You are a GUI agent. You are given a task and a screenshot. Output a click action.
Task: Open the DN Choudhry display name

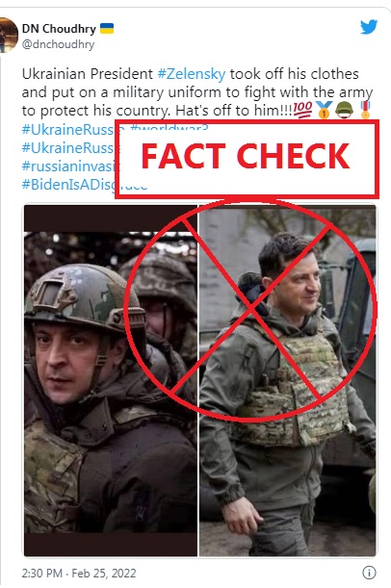pyautogui.click(x=59, y=29)
